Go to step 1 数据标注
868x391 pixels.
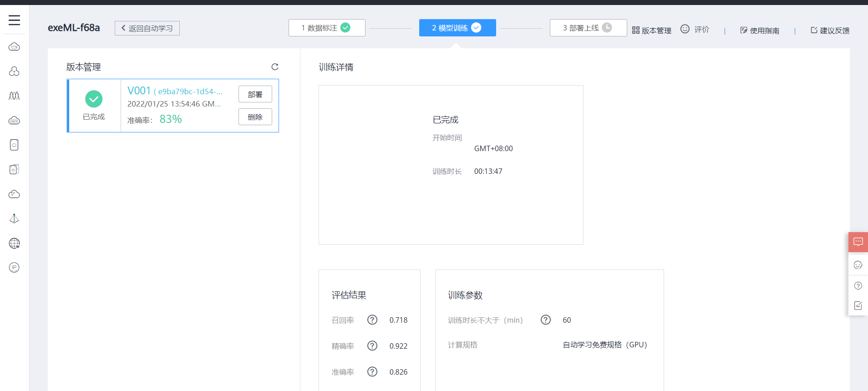click(x=327, y=28)
